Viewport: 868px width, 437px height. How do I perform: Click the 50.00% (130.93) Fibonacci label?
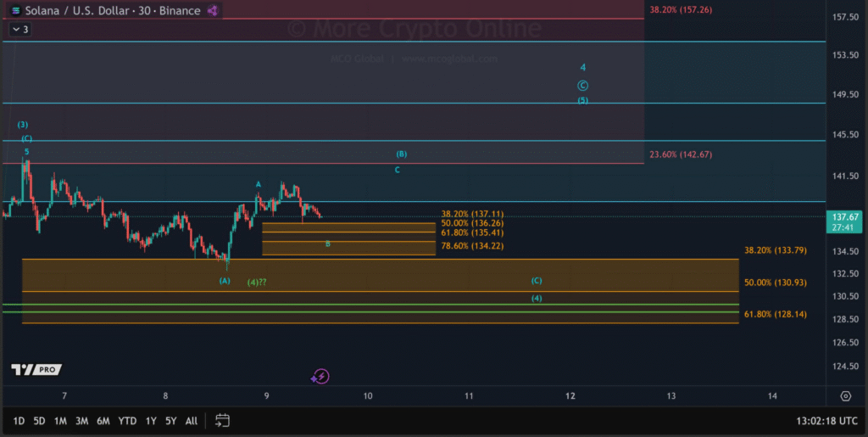coord(775,283)
